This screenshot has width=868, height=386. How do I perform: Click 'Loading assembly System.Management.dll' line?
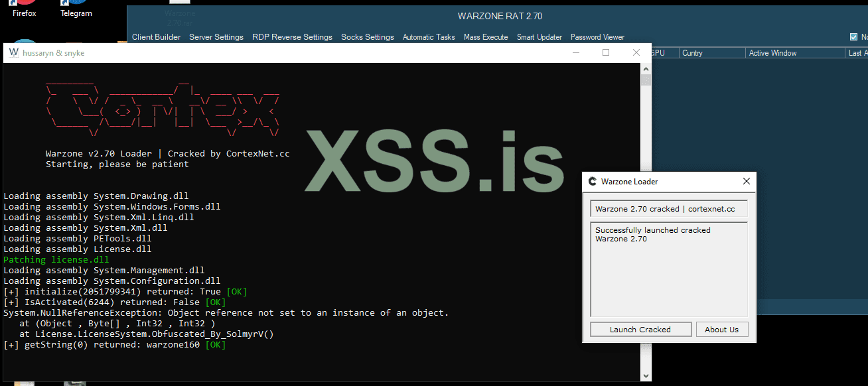point(104,271)
